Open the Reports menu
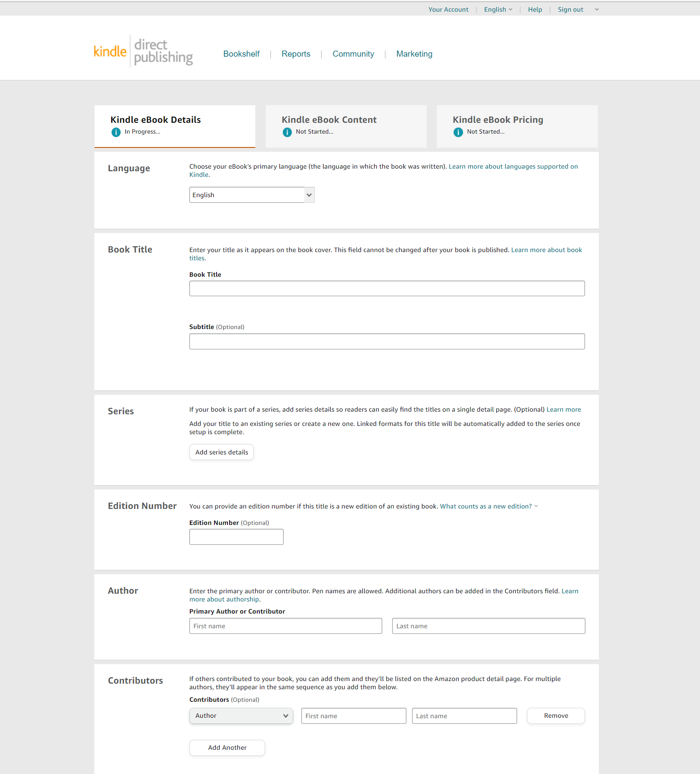The height and width of the screenshot is (774, 700). click(296, 54)
